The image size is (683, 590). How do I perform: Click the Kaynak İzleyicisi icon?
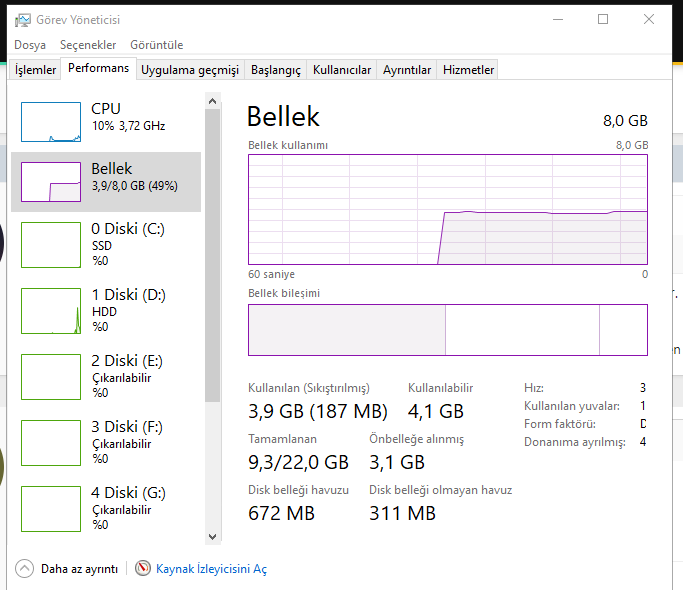(x=143, y=569)
